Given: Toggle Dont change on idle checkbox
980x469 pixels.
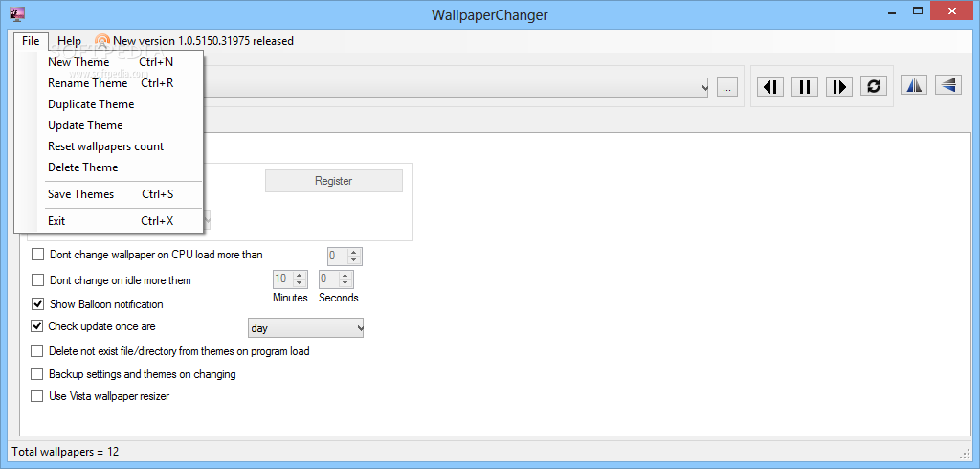Looking at the screenshot, I should 38,280.
